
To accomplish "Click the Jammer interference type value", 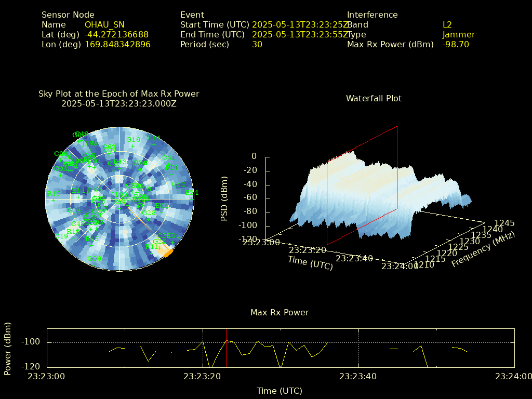I will pyautogui.click(x=459, y=35).
